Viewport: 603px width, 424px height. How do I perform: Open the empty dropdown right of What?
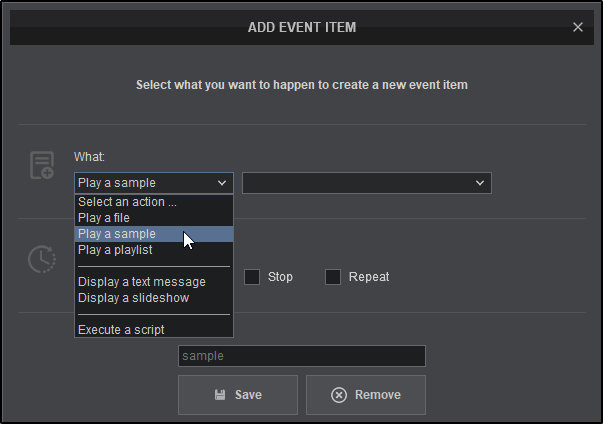coord(366,183)
